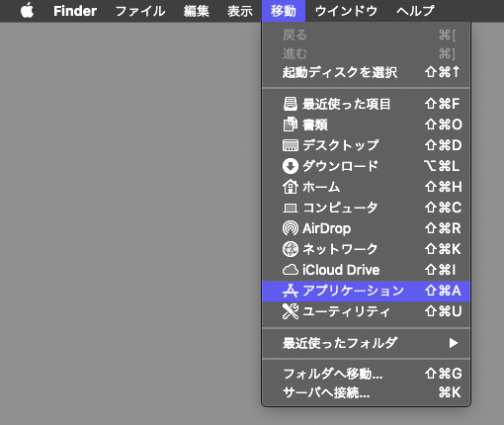
Task: Select ユーティリティ text label
Action: coord(346,311)
